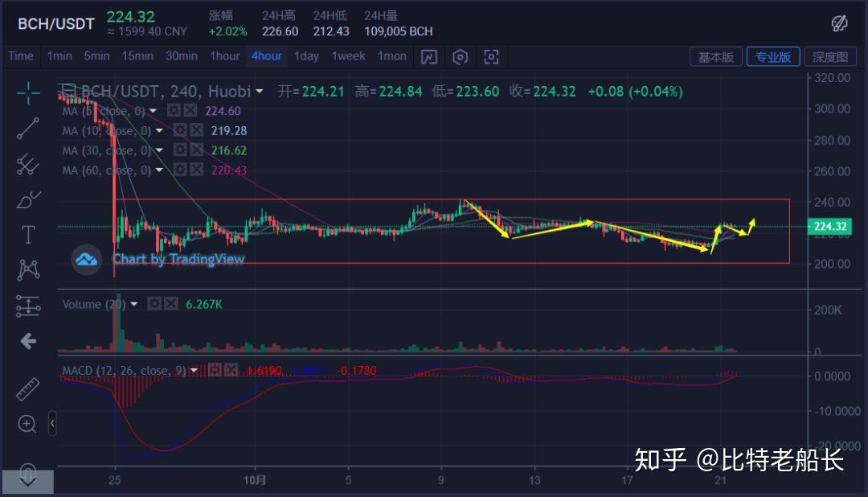Remove the MA 10 indicator

[196, 130]
